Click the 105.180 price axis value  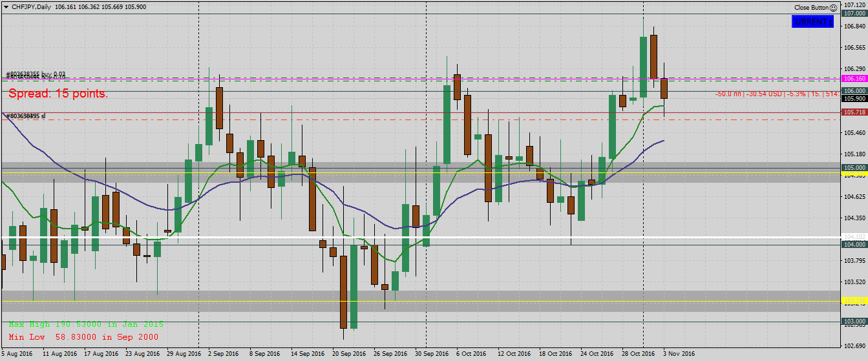coord(855,154)
